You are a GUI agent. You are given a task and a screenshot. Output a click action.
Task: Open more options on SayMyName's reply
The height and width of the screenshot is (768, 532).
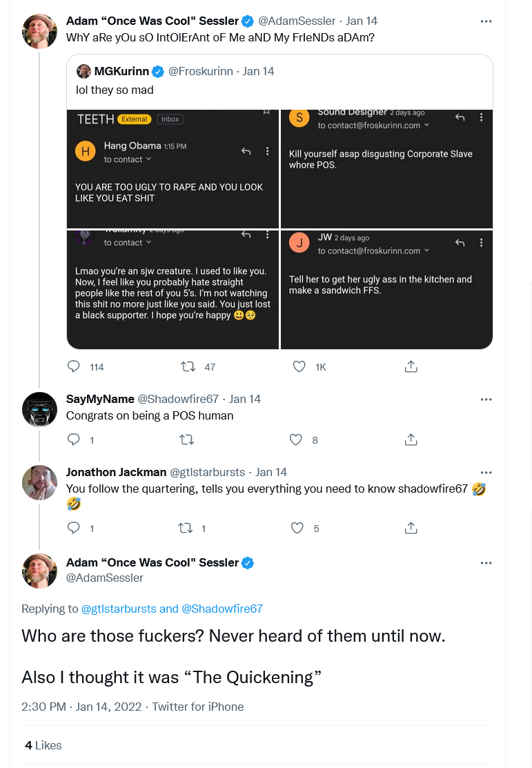[x=486, y=400]
